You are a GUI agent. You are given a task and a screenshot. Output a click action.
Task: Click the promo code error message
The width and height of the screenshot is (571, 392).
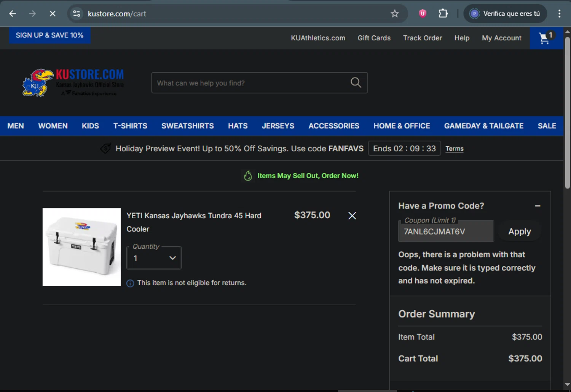click(x=467, y=268)
